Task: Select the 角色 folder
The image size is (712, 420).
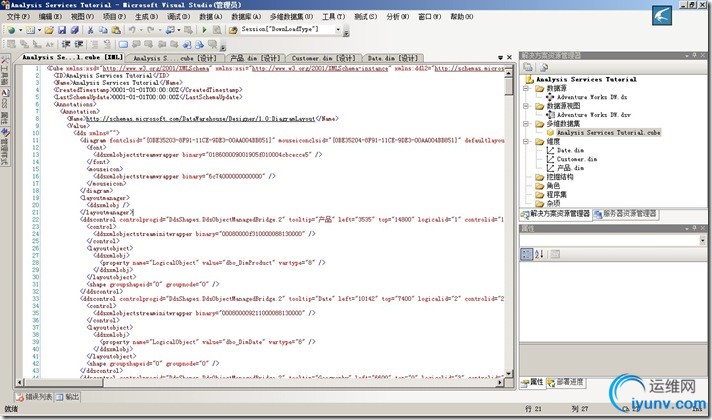Action: (553, 186)
